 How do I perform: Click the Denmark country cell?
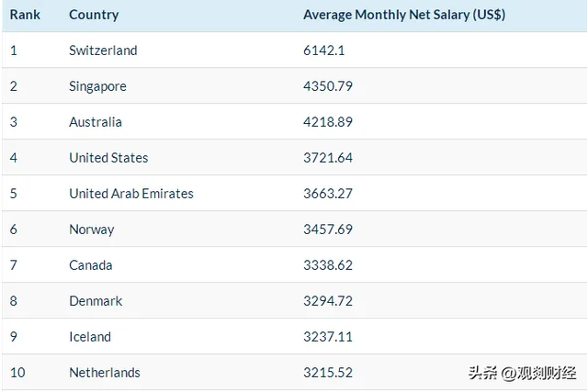point(96,301)
